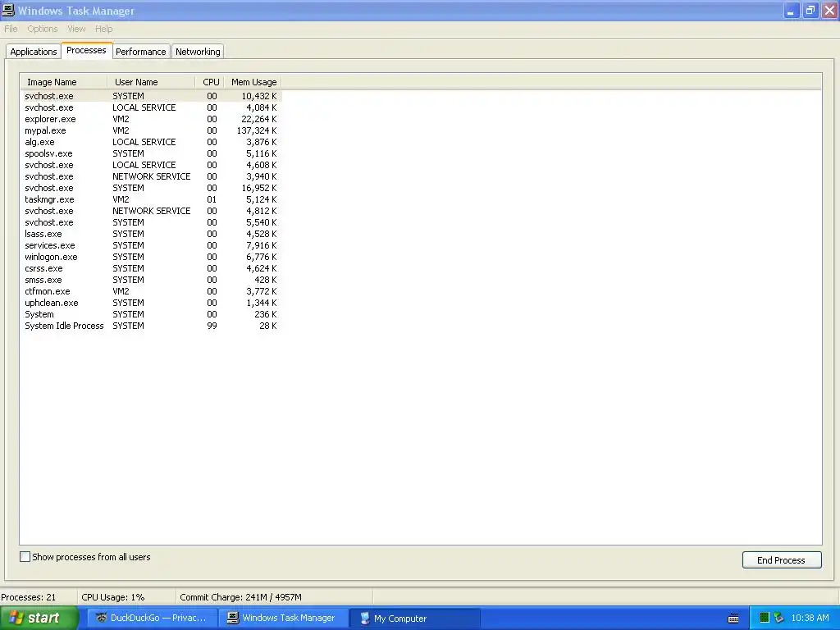
Task: Select the lsass.exe process row
Action: tap(151, 234)
